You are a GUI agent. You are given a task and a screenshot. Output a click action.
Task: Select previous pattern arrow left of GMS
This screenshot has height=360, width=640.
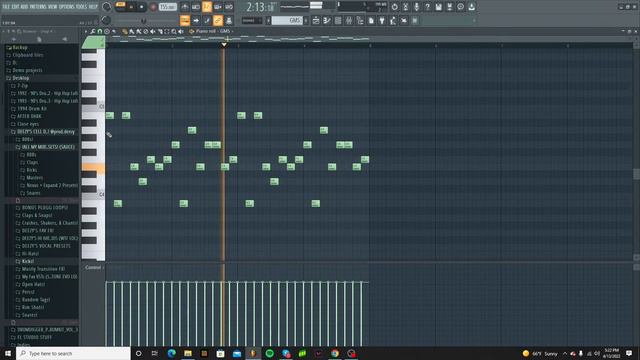click(268, 20)
